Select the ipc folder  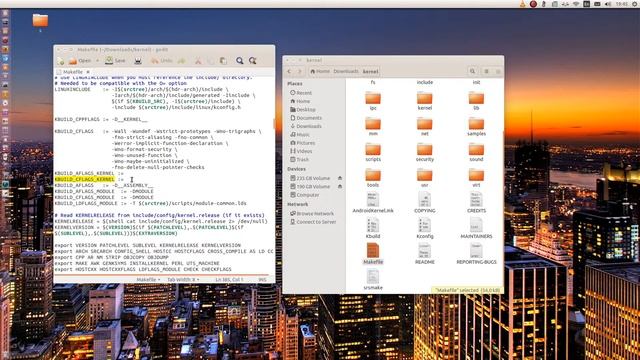[x=373, y=101]
